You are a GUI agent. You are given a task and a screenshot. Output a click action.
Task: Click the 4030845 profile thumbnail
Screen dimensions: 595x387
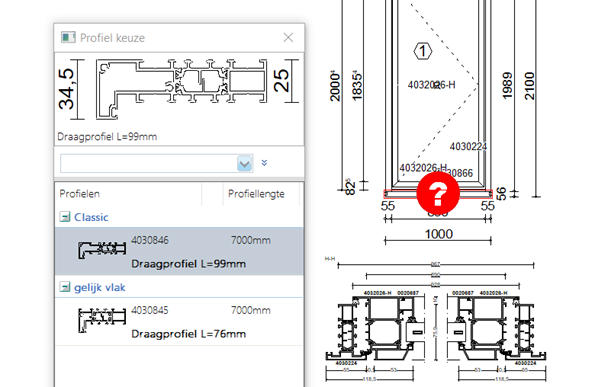click(102, 320)
